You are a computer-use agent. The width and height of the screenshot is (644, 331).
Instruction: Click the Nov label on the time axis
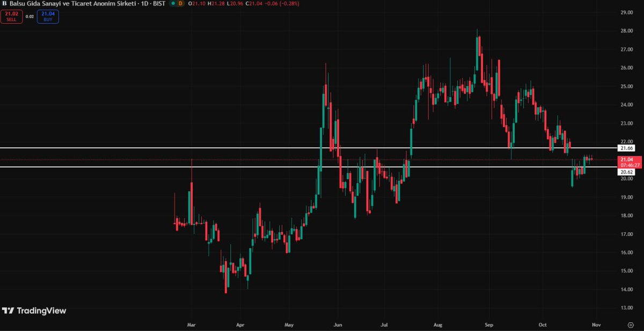pyautogui.click(x=596, y=325)
